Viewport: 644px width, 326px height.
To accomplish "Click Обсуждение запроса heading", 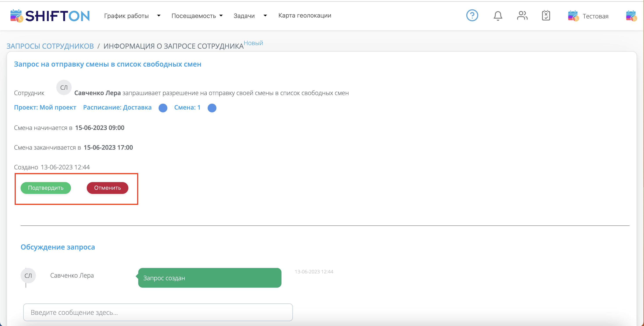I will pyautogui.click(x=58, y=247).
